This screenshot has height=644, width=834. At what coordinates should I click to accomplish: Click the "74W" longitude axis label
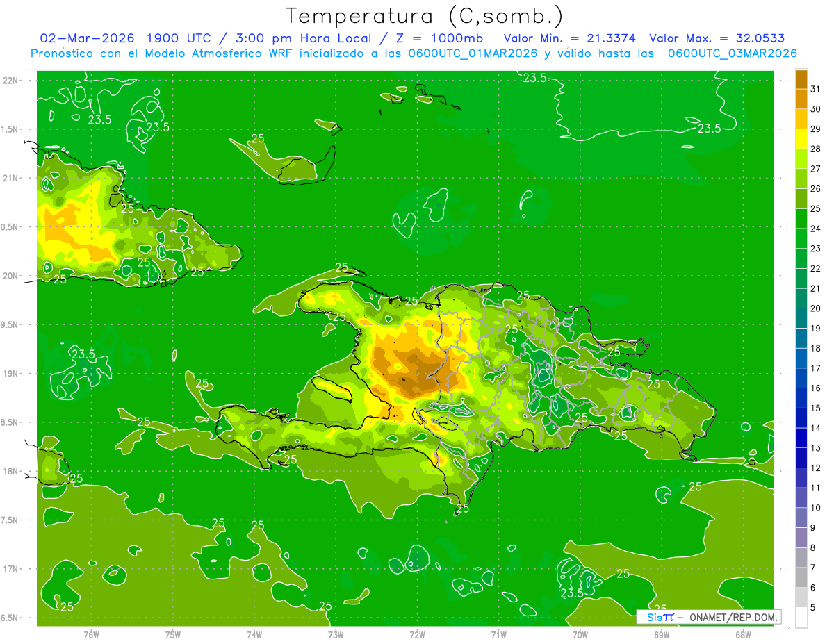pos(254,634)
